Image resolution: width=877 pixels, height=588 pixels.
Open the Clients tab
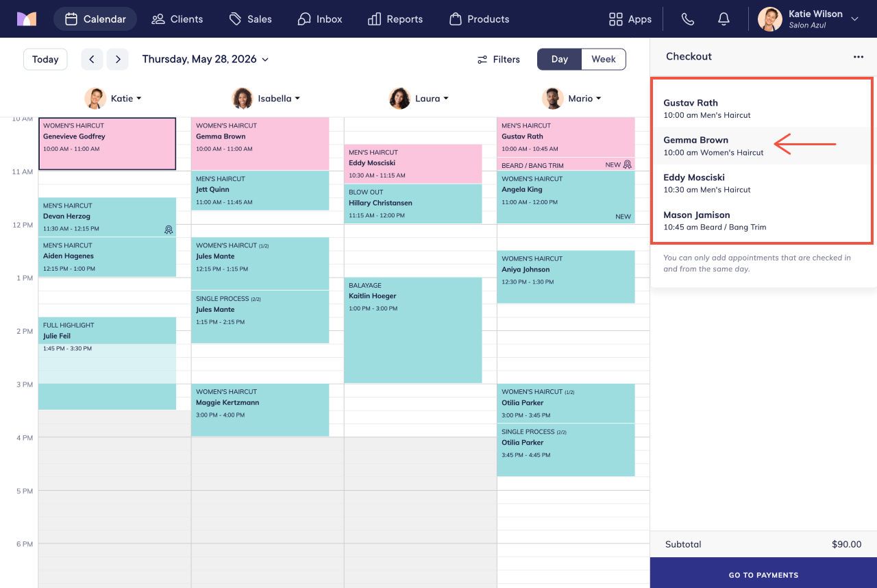click(177, 19)
